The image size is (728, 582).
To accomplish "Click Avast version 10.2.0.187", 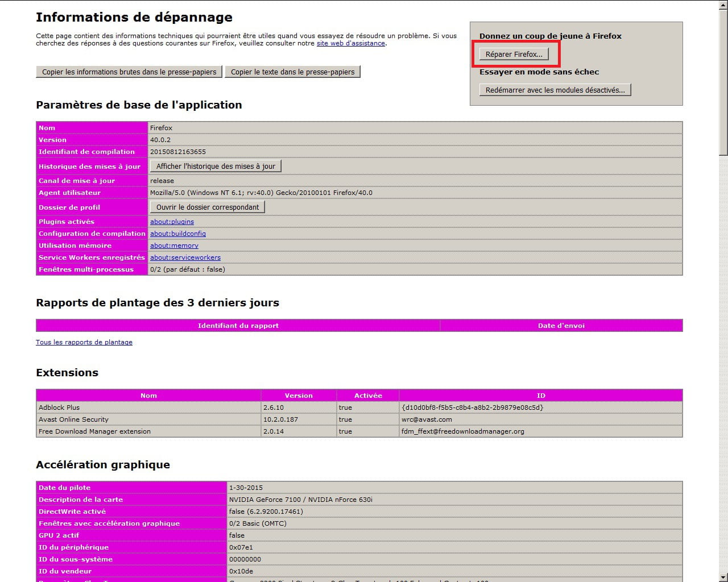I will tap(280, 419).
